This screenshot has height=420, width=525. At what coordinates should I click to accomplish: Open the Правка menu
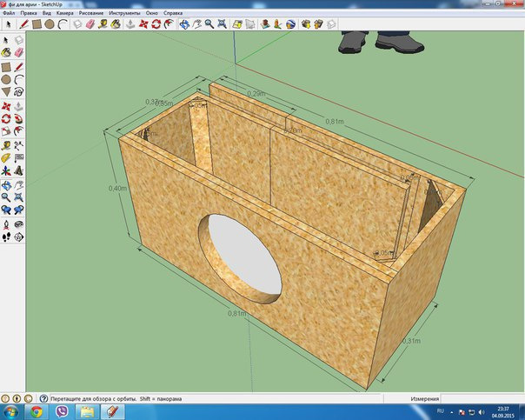click(29, 13)
